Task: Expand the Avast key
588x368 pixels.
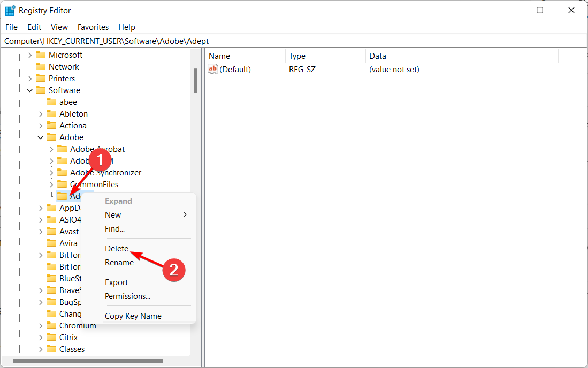Action: [x=41, y=232]
